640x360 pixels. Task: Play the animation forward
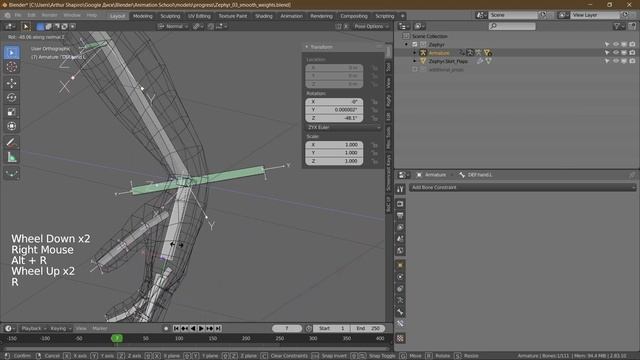[x=201, y=328]
